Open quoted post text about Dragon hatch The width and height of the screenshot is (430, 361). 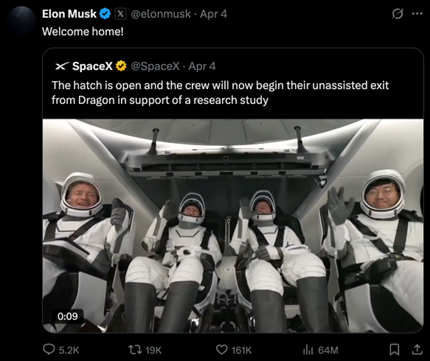pos(220,93)
